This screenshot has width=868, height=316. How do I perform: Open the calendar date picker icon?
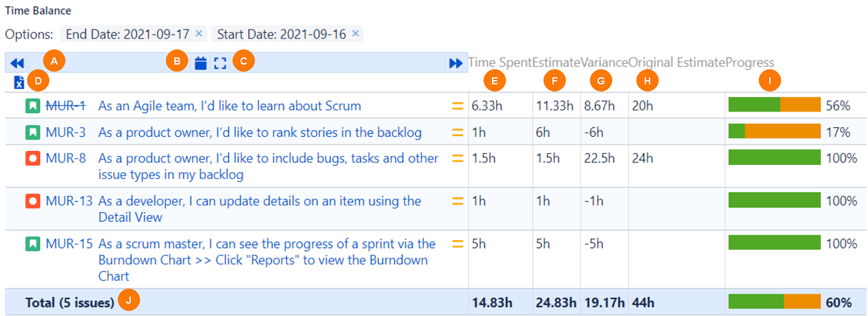(x=201, y=63)
